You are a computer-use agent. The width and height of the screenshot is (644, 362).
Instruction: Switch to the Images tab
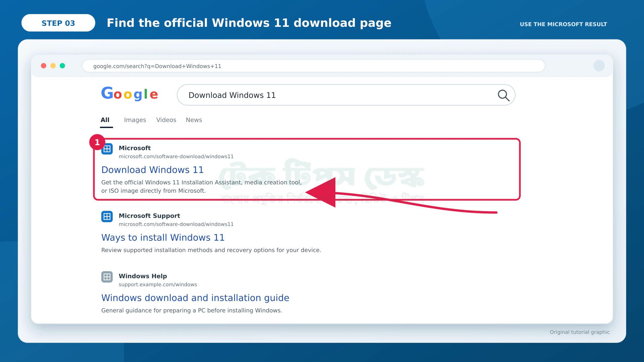click(135, 120)
